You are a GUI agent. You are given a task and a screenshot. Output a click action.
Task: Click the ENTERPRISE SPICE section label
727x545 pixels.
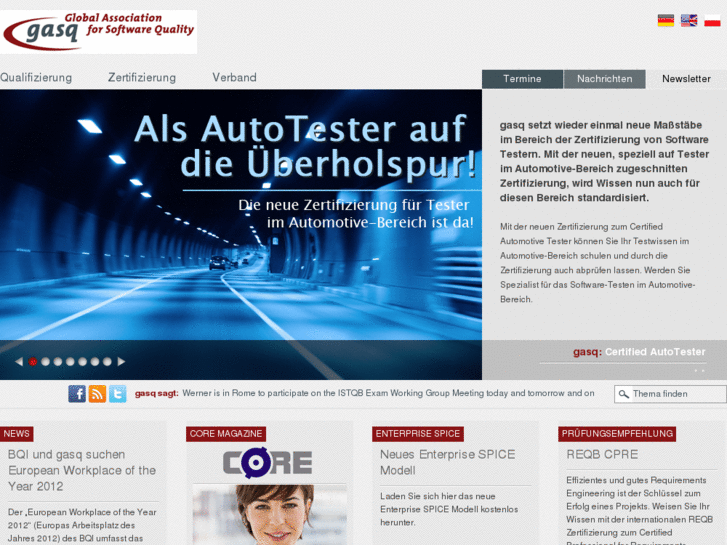click(x=418, y=434)
